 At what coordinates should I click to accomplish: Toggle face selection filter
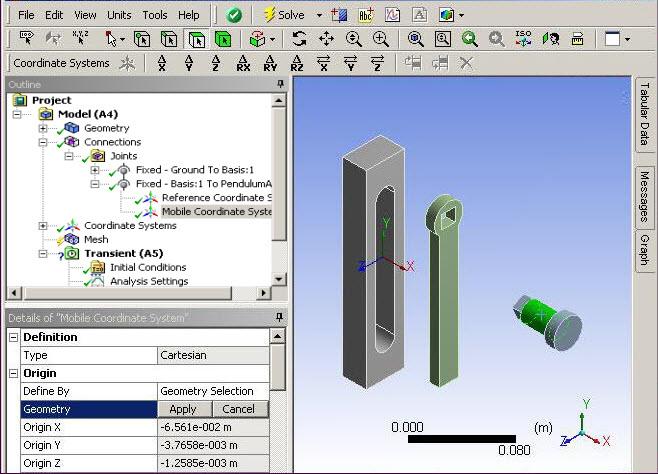coord(196,39)
